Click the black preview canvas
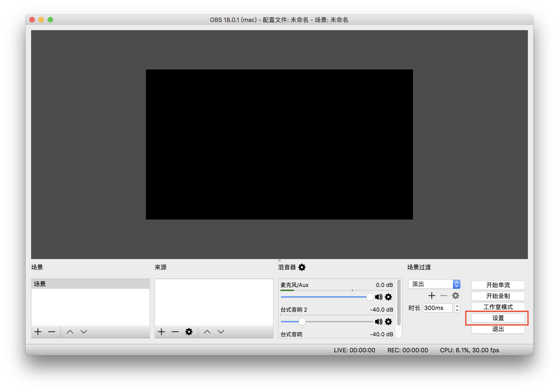The width and height of the screenshot is (559, 392). 279,144
